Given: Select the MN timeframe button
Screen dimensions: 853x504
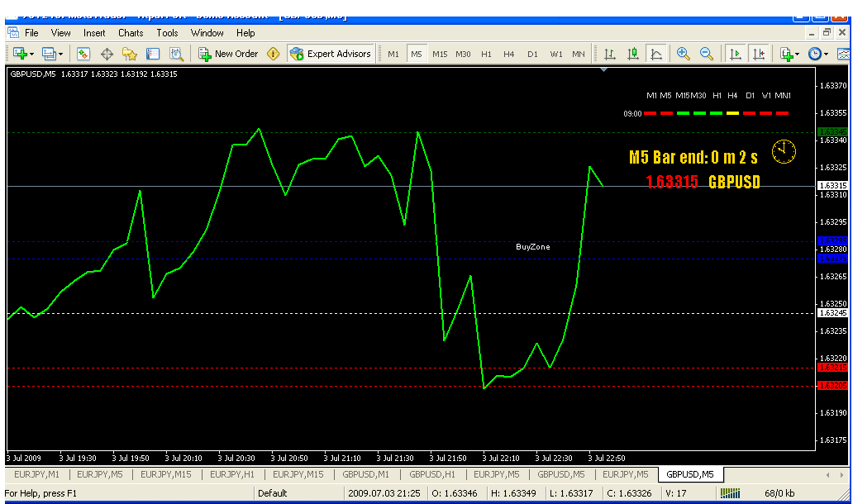Looking at the screenshot, I should coord(579,54).
